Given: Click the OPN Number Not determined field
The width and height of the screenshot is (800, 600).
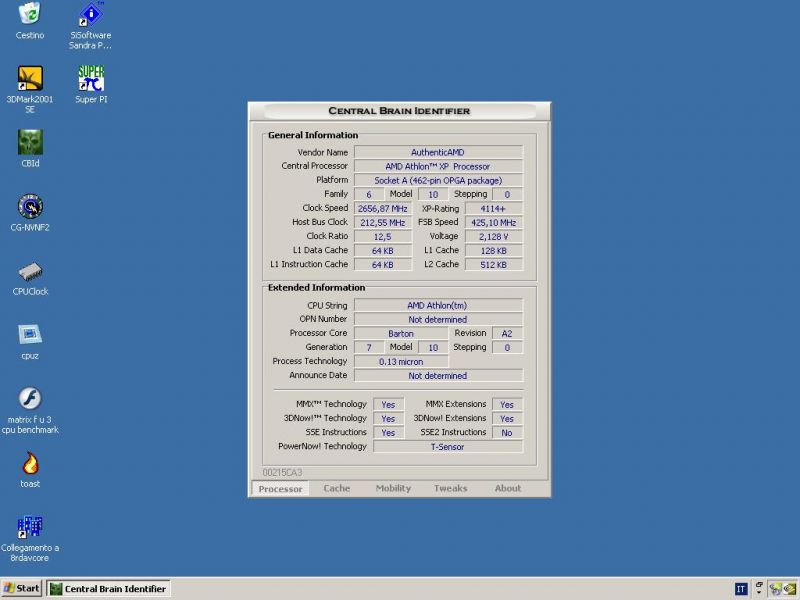Looking at the screenshot, I should point(438,319).
